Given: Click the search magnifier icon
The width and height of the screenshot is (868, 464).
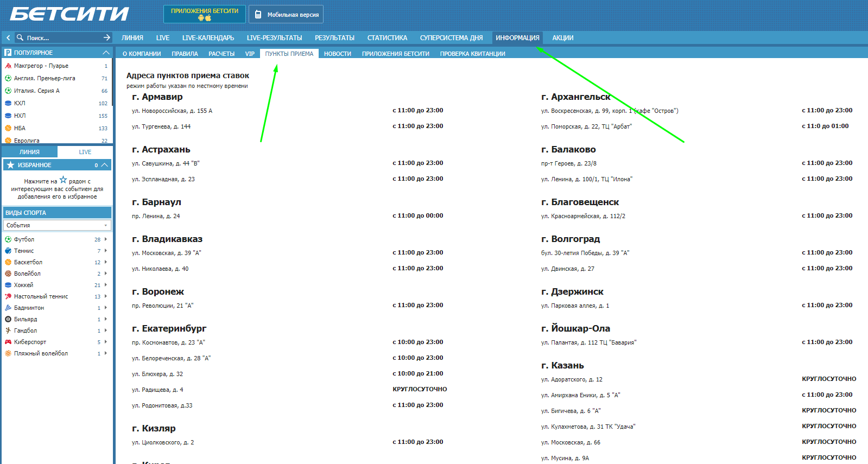Looking at the screenshot, I should pos(20,37).
